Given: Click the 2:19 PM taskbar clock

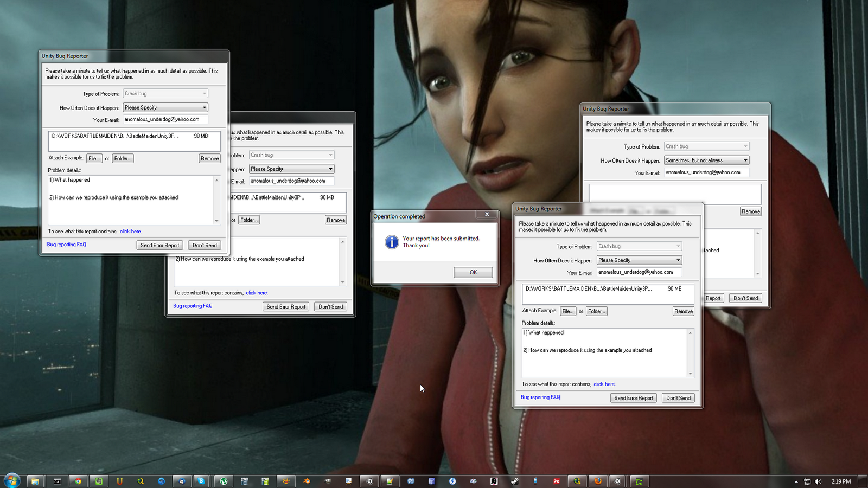Looking at the screenshot, I should click(841, 481).
